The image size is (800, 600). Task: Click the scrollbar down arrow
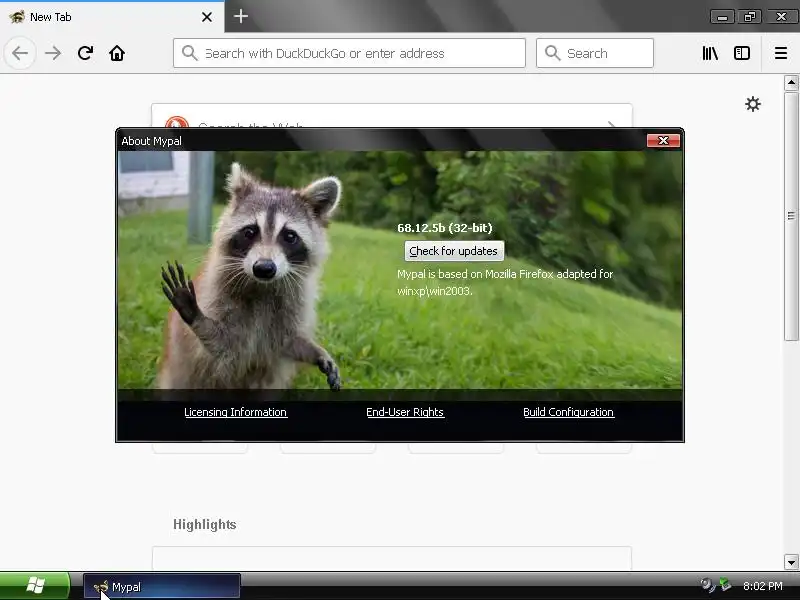click(791, 562)
